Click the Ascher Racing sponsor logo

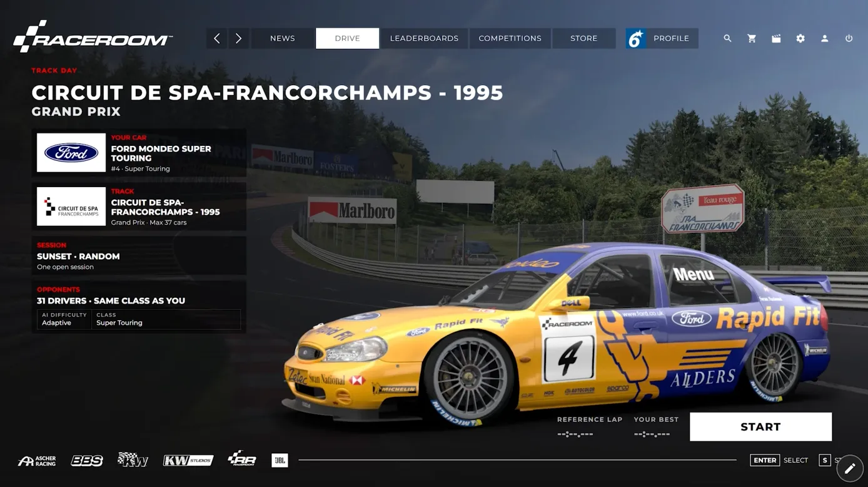37,461
